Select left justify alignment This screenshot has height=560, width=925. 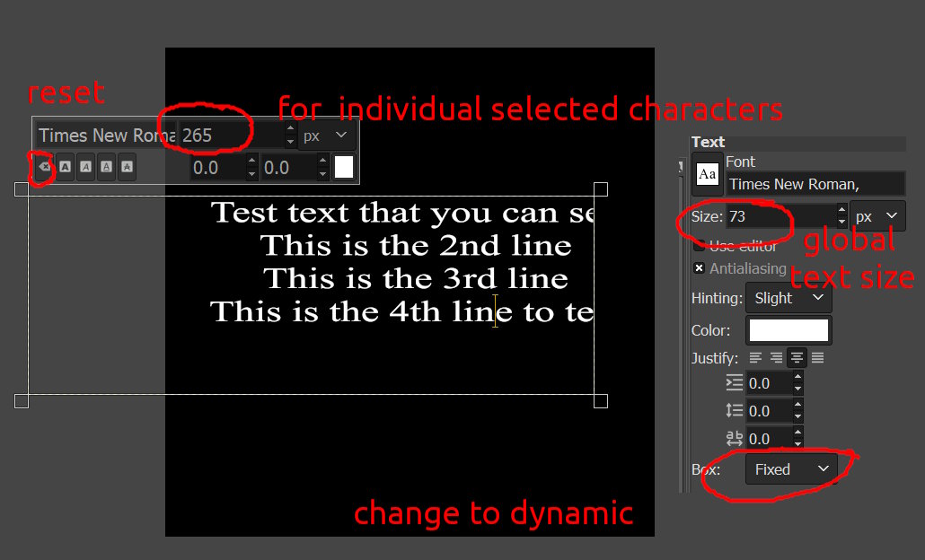(755, 357)
